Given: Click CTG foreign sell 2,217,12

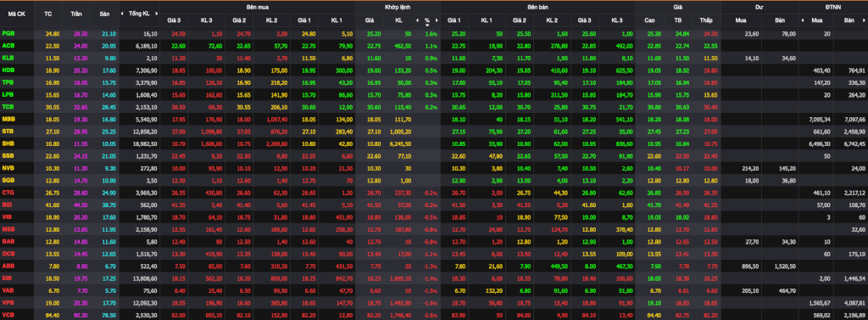Looking at the screenshot, I should (x=854, y=192).
